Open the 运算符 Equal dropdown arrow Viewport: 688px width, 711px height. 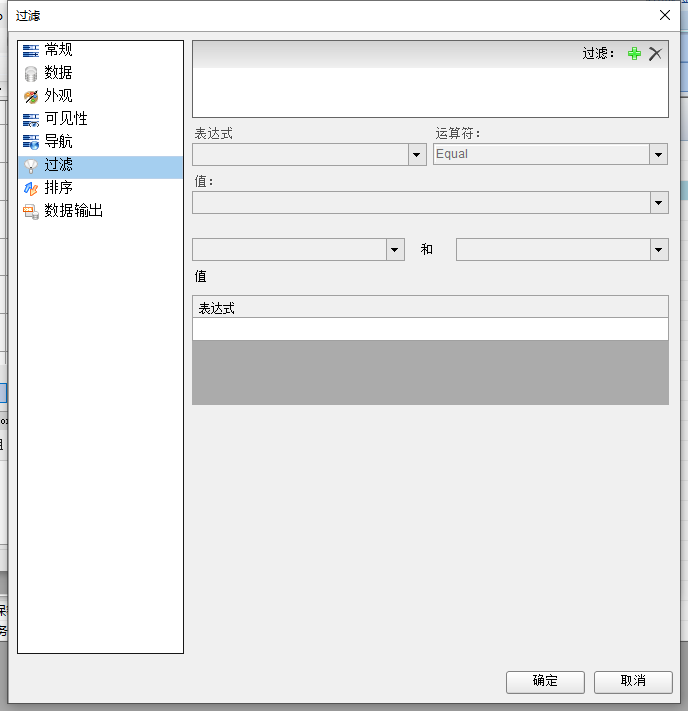(x=658, y=155)
